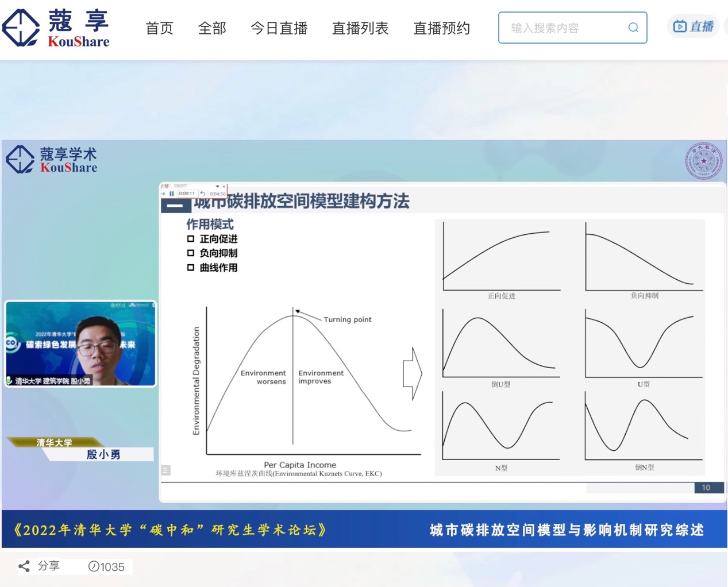Check the 正向促进 checkbox
Image resolution: width=728 pixels, height=587 pixels.
click(x=191, y=239)
